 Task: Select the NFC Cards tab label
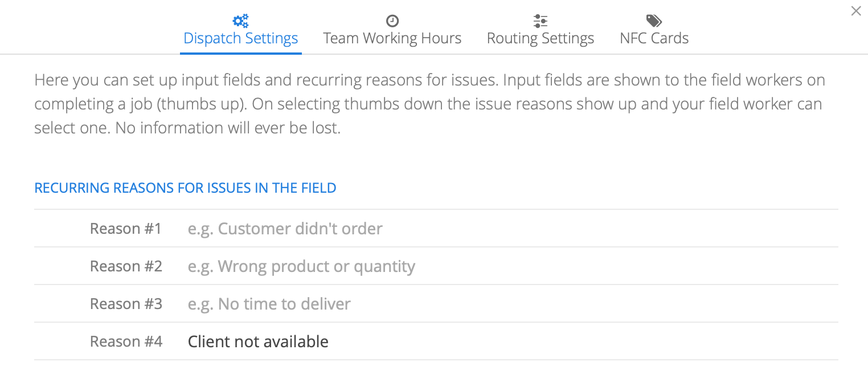pos(654,38)
